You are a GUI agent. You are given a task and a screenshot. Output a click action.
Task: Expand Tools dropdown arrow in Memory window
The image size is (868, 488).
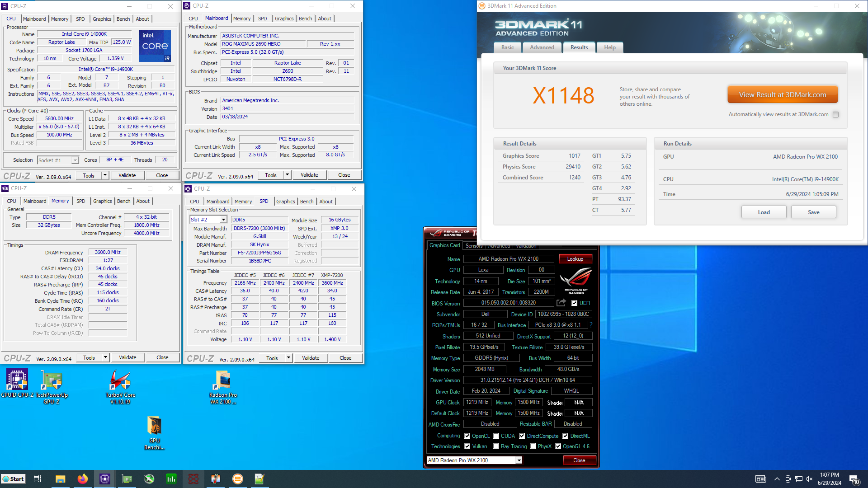105,357
